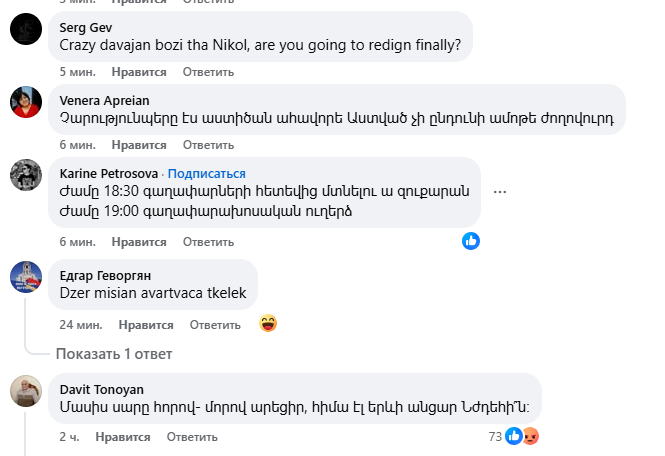Open Karine Petrosova's profile avatar
This screenshot has width=665, height=456.
point(25,175)
